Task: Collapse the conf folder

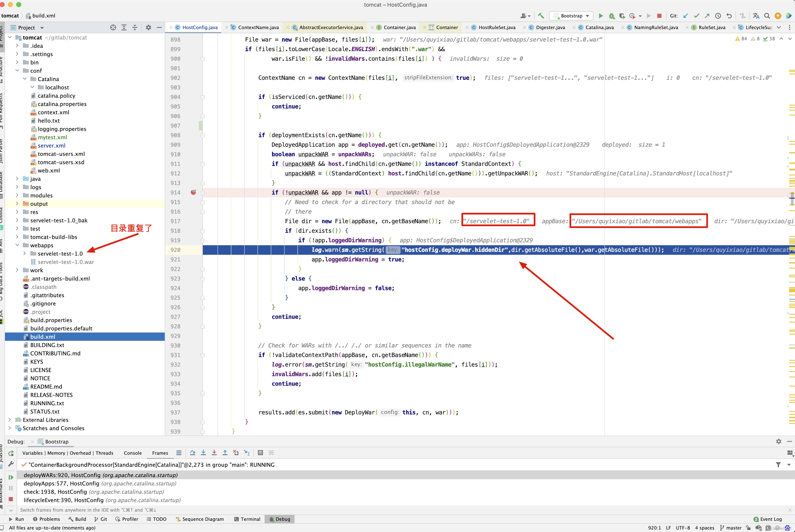Action: pos(17,71)
